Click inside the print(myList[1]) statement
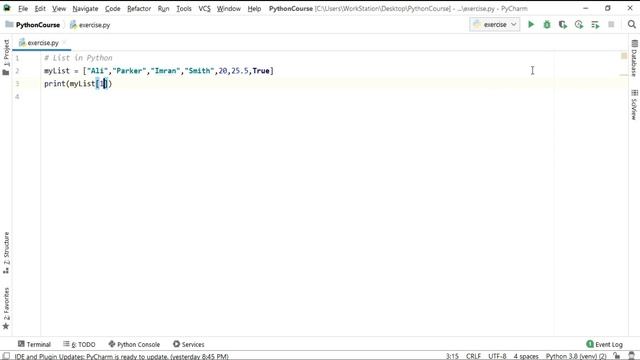Viewport: 640px width, 360px height. click(78, 84)
